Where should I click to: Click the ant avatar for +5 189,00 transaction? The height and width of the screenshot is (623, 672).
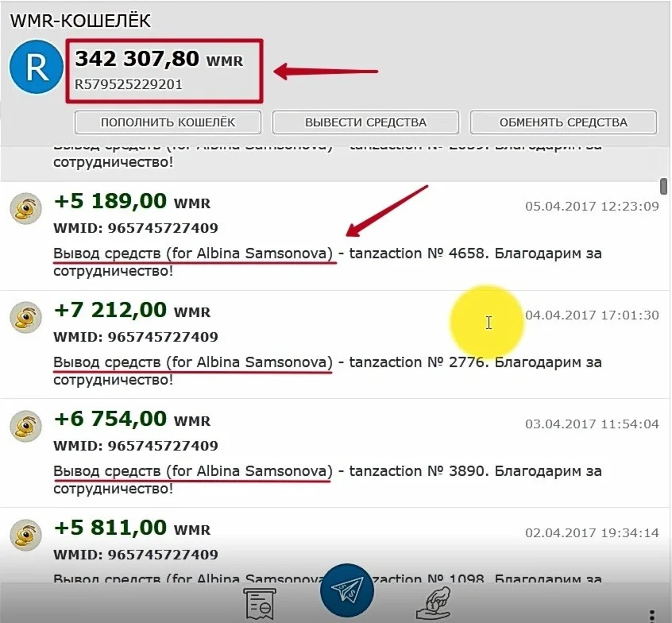25,208
